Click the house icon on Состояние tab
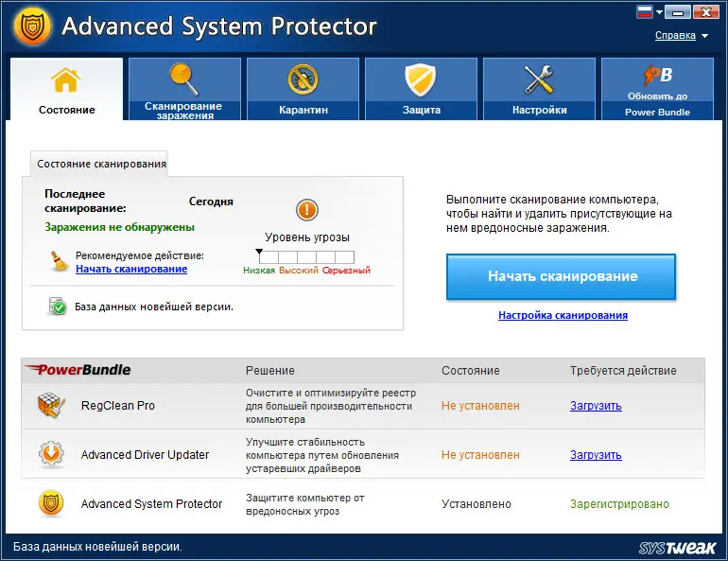 pyautogui.click(x=66, y=79)
